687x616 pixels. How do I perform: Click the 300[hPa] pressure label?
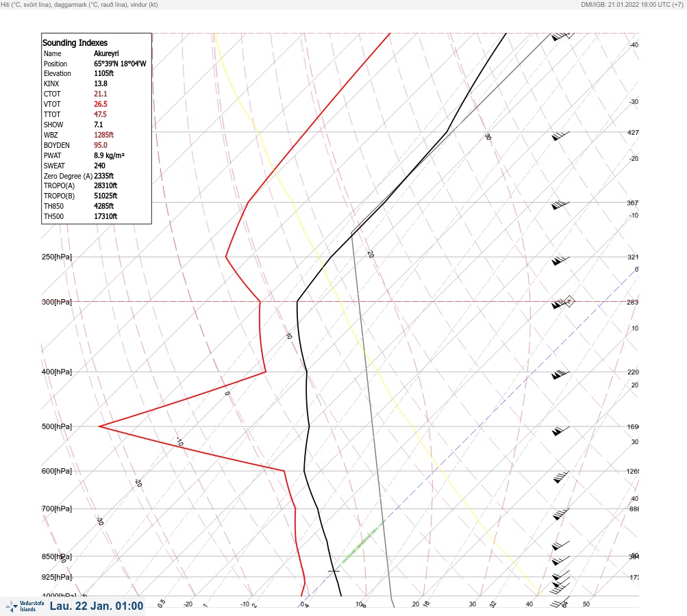coord(57,302)
